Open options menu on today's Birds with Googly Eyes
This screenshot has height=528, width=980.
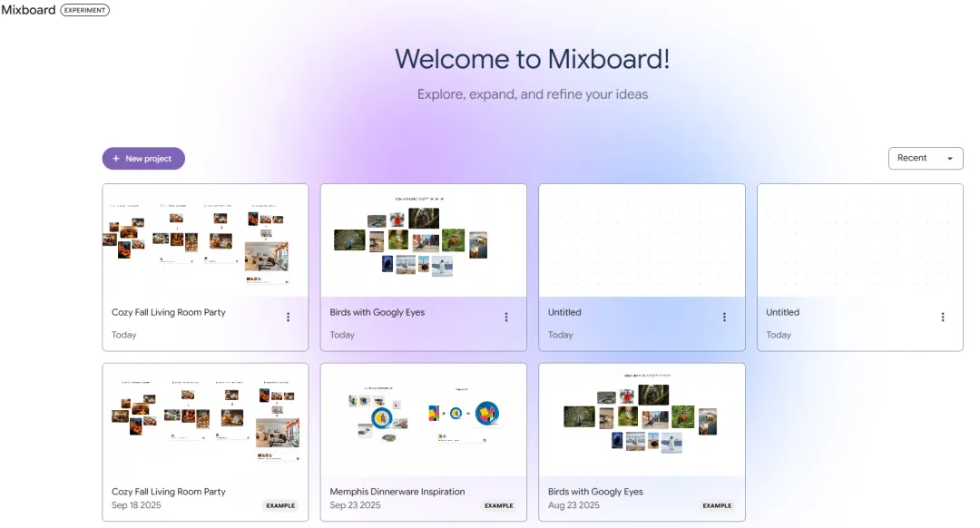[506, 317]
